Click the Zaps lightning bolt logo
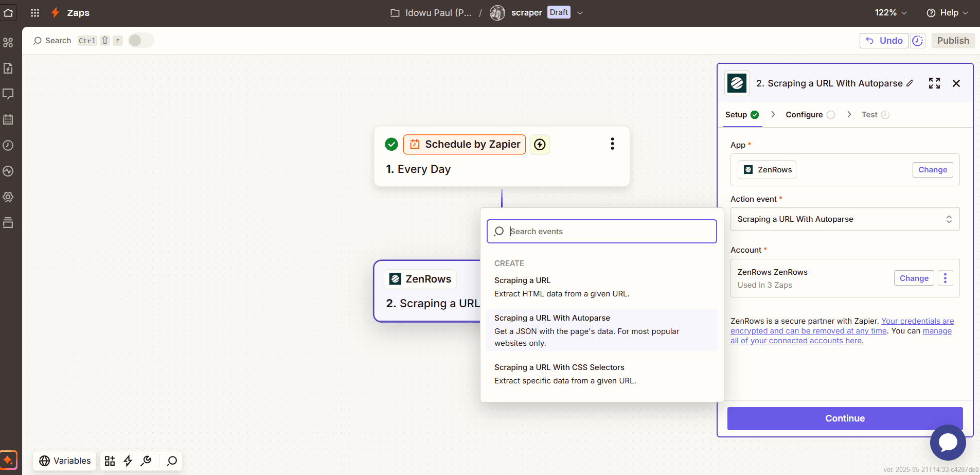 (55, 13)
